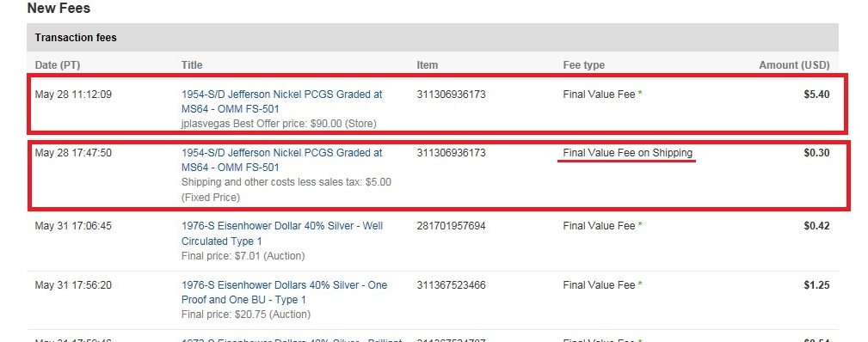Click the Date (PT) column header
This screenshot has width=868, height=342.
(58, 65)
